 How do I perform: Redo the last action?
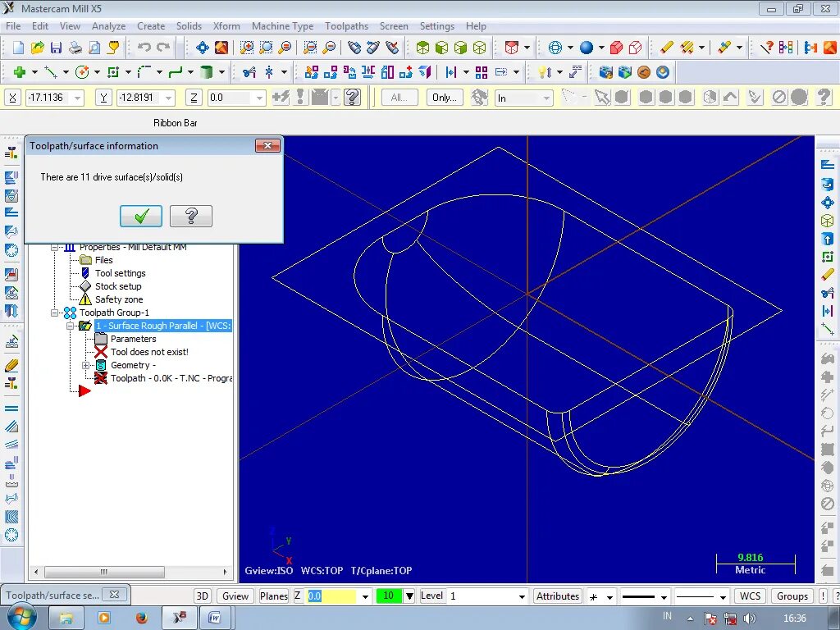click(x=163, y=48)
